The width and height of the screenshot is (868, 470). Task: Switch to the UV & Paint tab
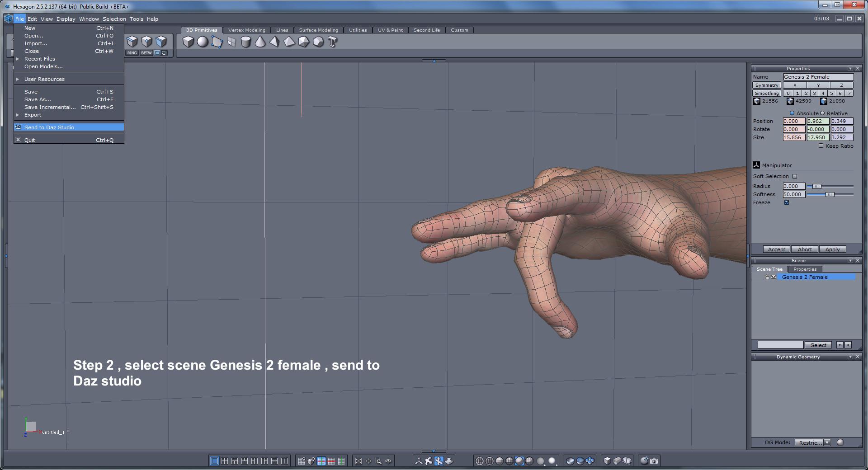point(390,30)
